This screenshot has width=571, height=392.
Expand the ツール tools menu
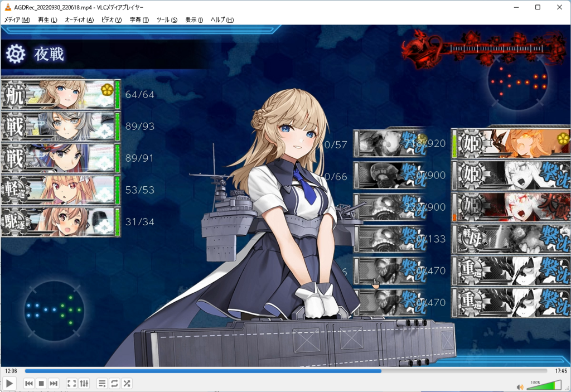(167, 20)
